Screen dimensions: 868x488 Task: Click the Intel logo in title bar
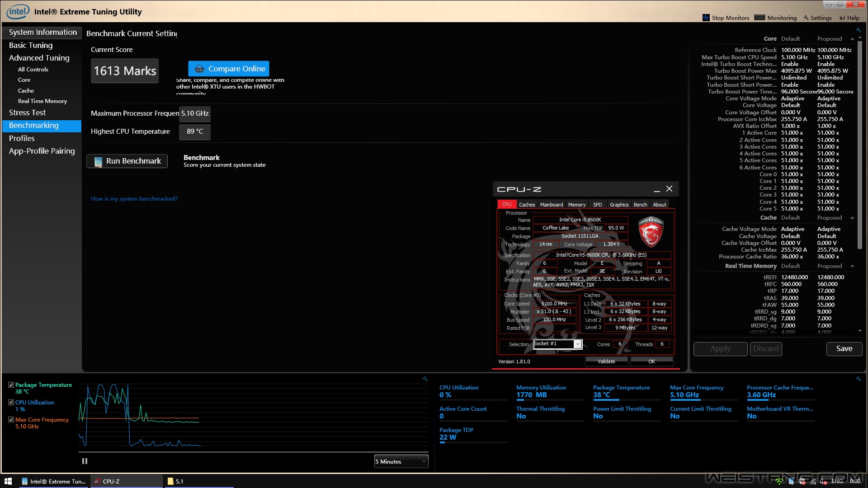(x=18, y=11)
